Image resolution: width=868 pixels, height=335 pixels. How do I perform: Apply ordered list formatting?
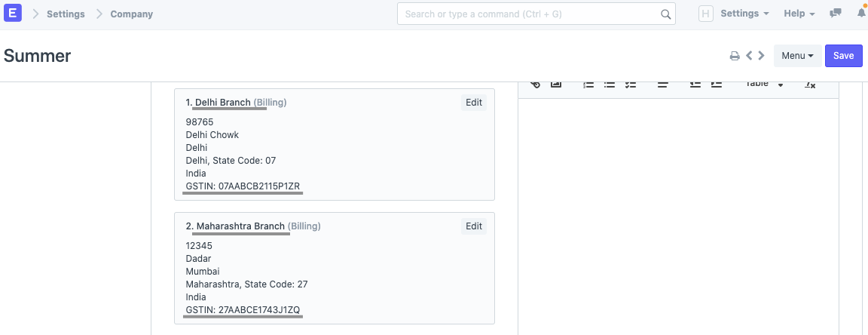[590, 85]
